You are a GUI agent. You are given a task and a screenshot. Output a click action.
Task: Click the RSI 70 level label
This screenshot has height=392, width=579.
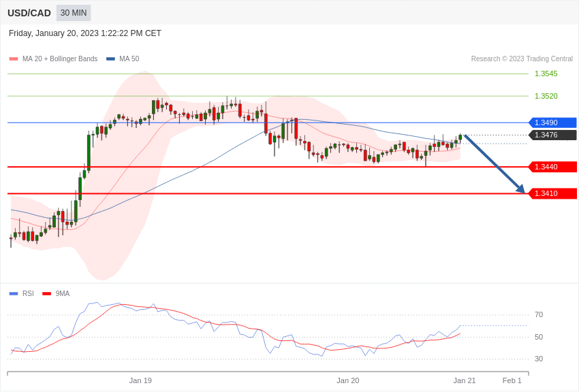pos(539,314)
